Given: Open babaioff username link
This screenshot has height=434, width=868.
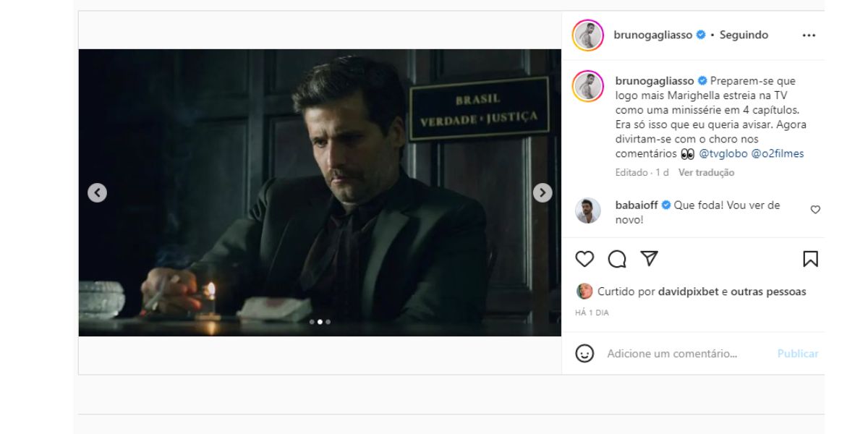Looking at the screenshot, I should click(x=637, y=205).
